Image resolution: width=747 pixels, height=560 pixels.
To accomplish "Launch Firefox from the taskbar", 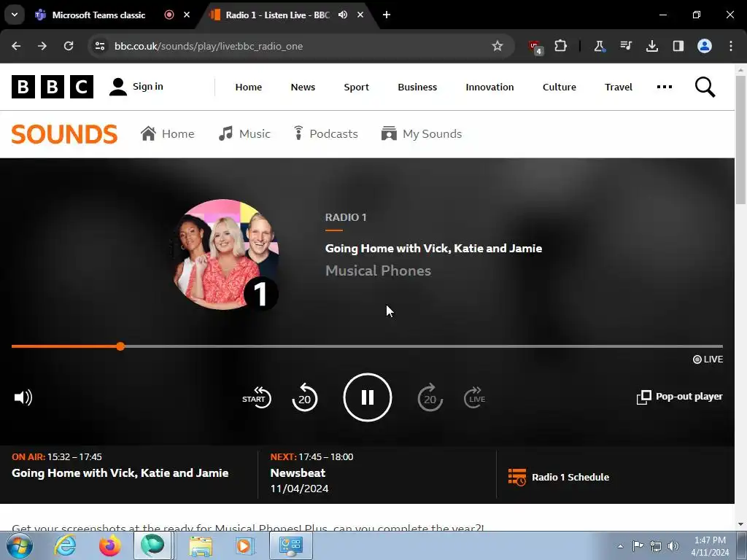I will click(x=109, y=545).
